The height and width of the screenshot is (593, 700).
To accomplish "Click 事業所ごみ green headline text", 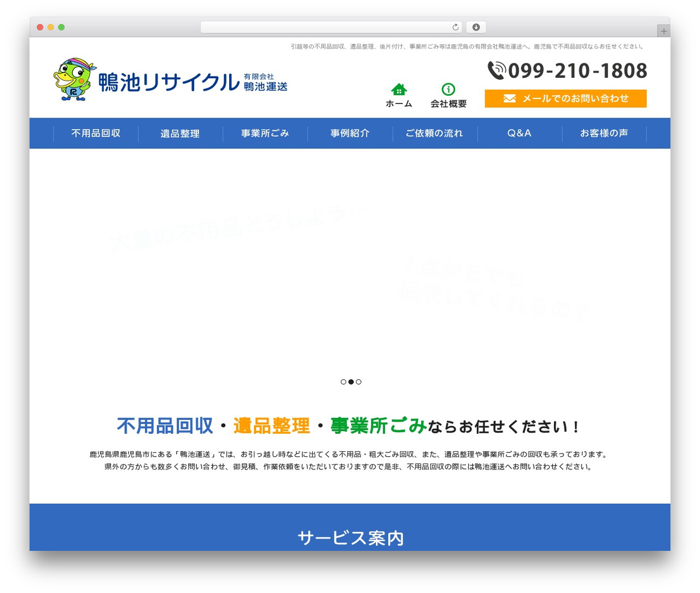I will pyautogui.click(x=378, y=426).
